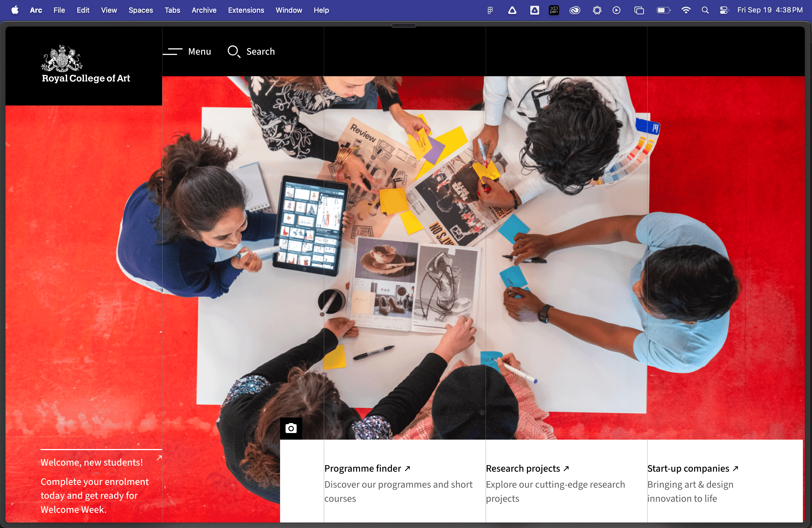Click the Welcome, new students! heading
812x528 pixels.
pyautogui.click(x=92, y=462)
